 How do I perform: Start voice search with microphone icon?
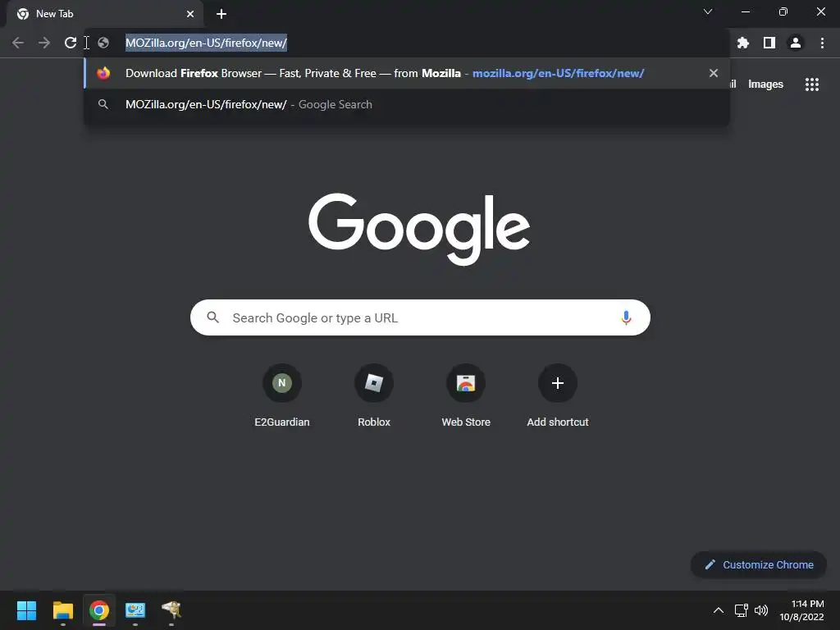point(626,317)
